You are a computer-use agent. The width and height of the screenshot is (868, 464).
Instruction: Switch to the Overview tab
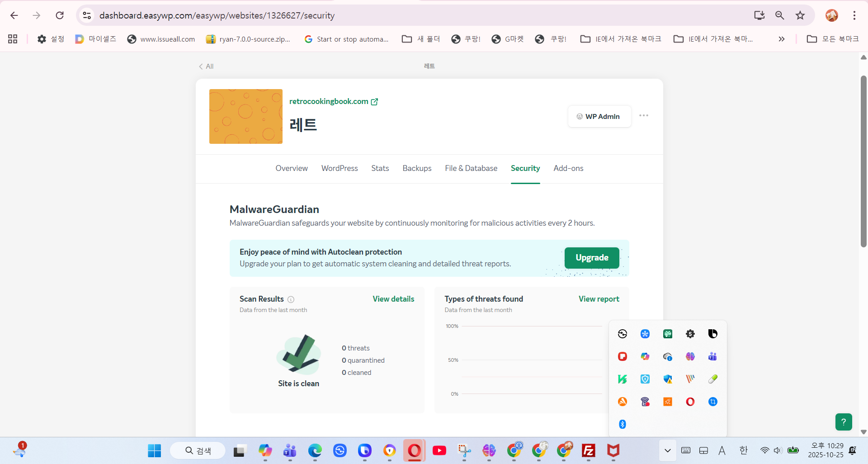pyautogui.click(x=292, y=168)
